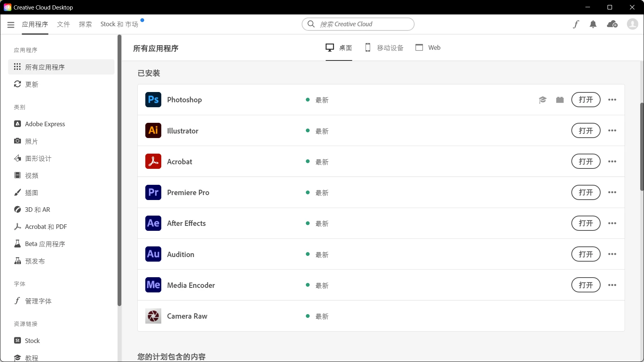644x362 pixels.
Task: Click the Camera Raw app icon
Action: 153,316
